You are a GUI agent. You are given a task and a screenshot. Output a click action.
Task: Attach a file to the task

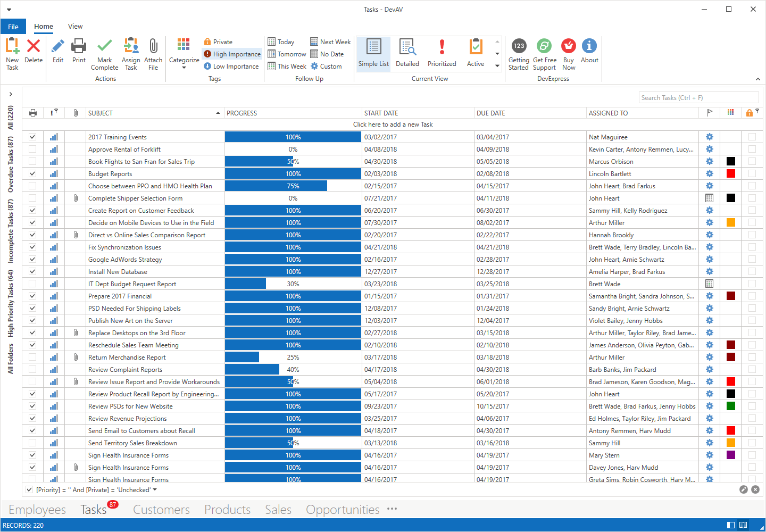153,53
